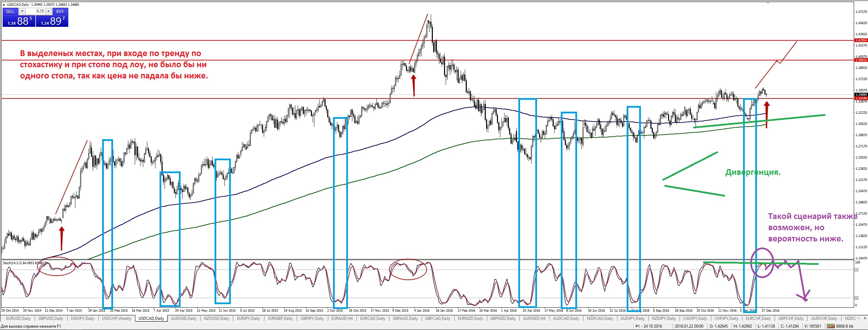Click the '2016.01.22 00:00' status bar date
868x330 pixels.
(x=689, y=326)
